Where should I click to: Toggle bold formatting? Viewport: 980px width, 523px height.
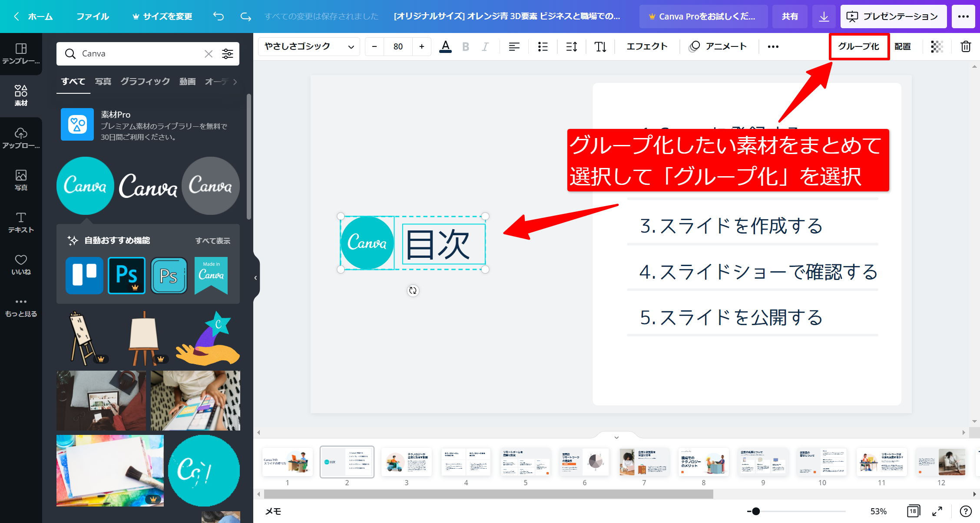pos(466,46)
